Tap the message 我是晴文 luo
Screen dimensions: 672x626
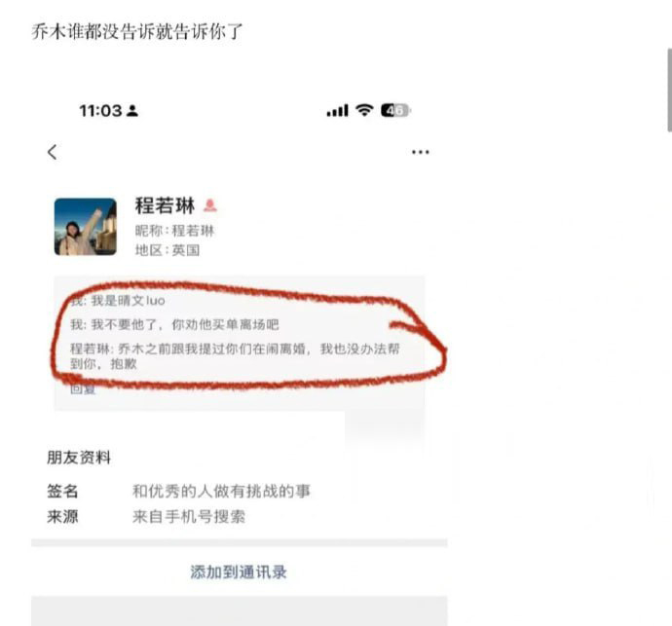click(x=118, y=301)
